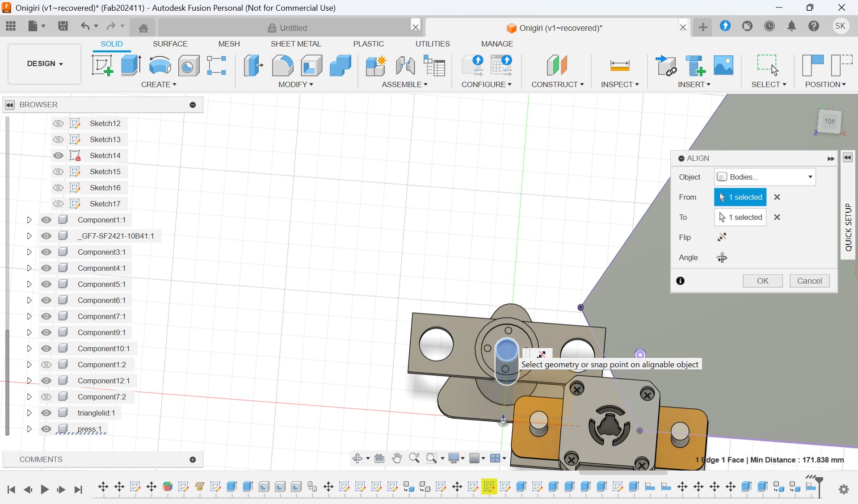Click the timeline Play button
This screenshot has height=504, width=858.
[x=44, y=489]
